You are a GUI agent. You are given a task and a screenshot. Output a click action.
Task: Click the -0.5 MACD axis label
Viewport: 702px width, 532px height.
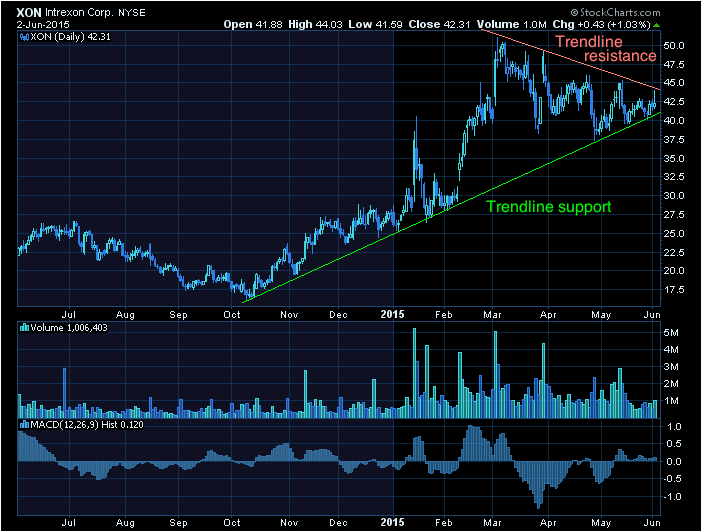(672, 479)
